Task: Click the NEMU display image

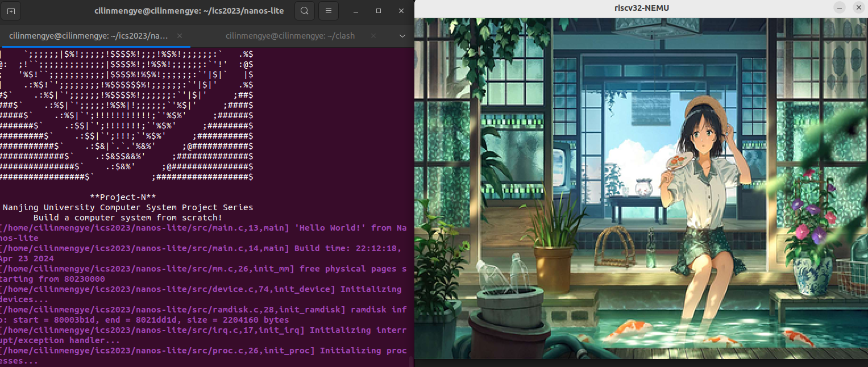Action: coord(641,188)
